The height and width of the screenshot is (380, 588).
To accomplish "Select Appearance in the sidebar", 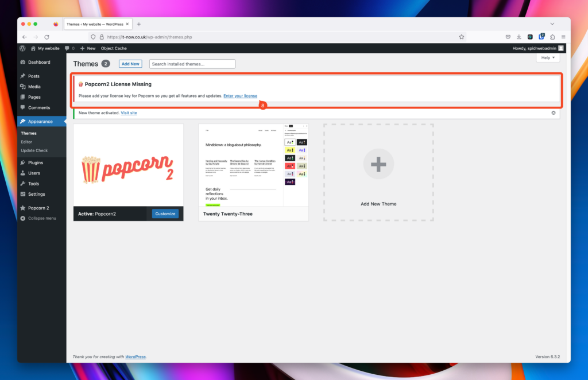I will 40,122.
